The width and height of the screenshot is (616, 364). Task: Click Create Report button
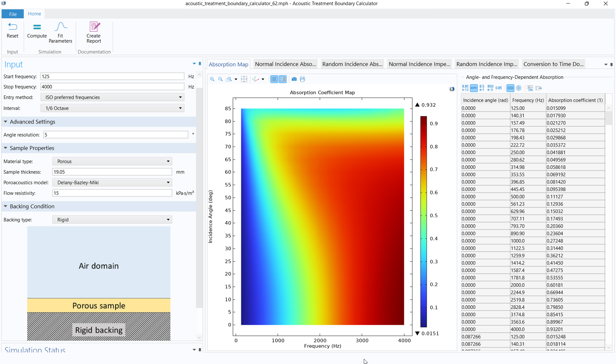[x=94, y=33]
